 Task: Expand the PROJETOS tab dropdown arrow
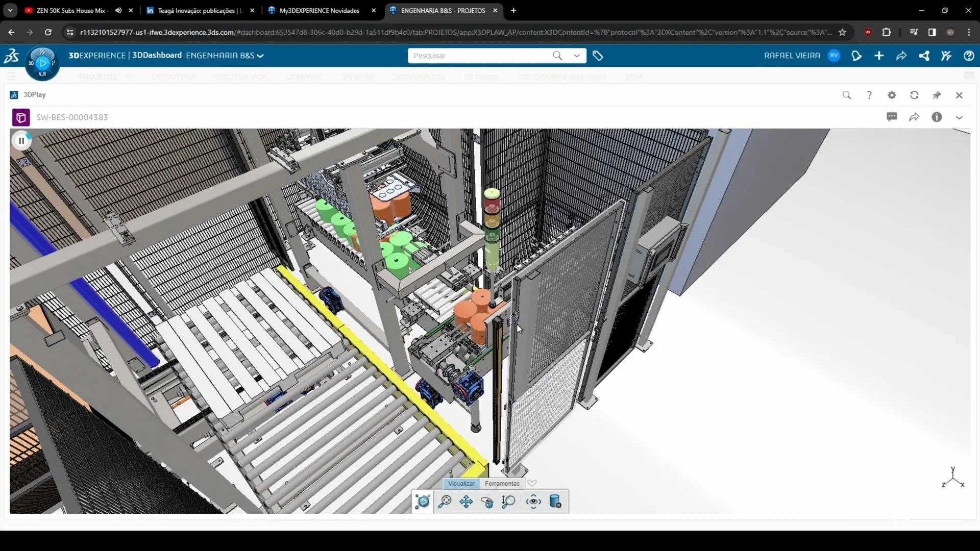(x=128, y=77)
